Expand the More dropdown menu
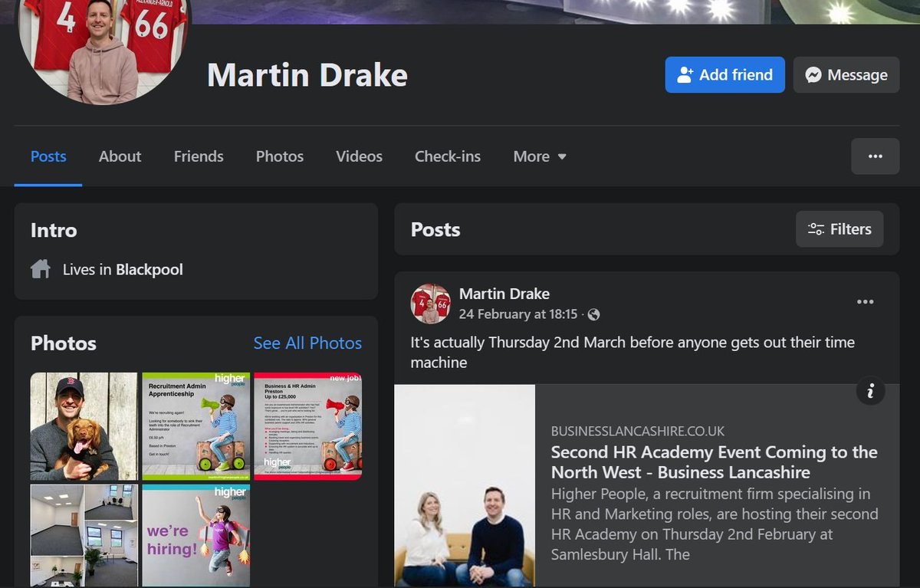The image size is (920, 588). [540, 156]
